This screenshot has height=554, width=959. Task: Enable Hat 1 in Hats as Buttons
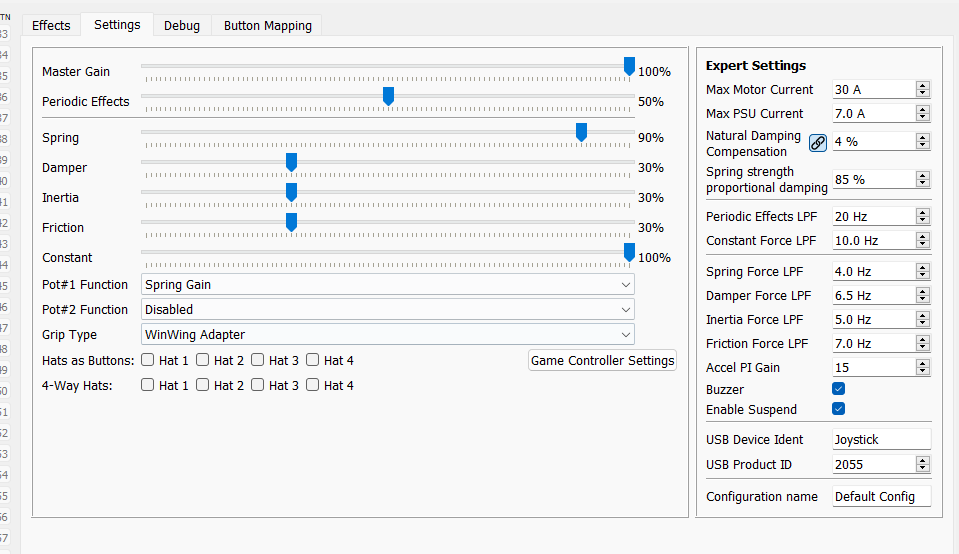point(148,360)
